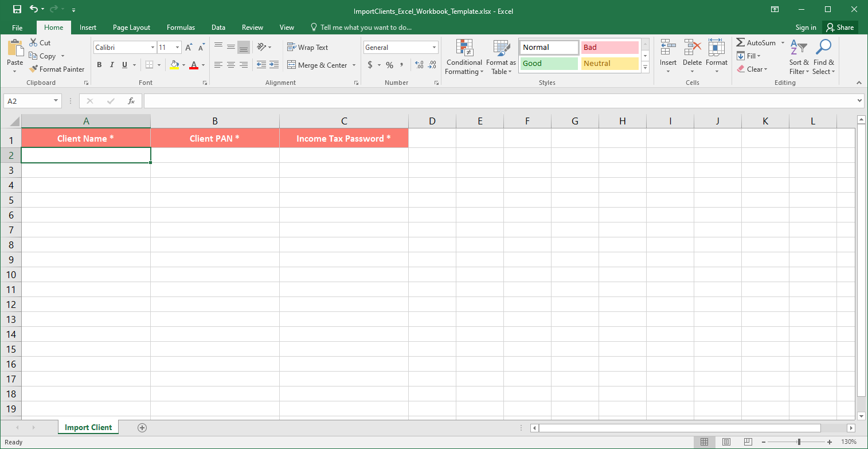868x449 pixels.
Task: Align cell text to the top
Action: [218, 47]
